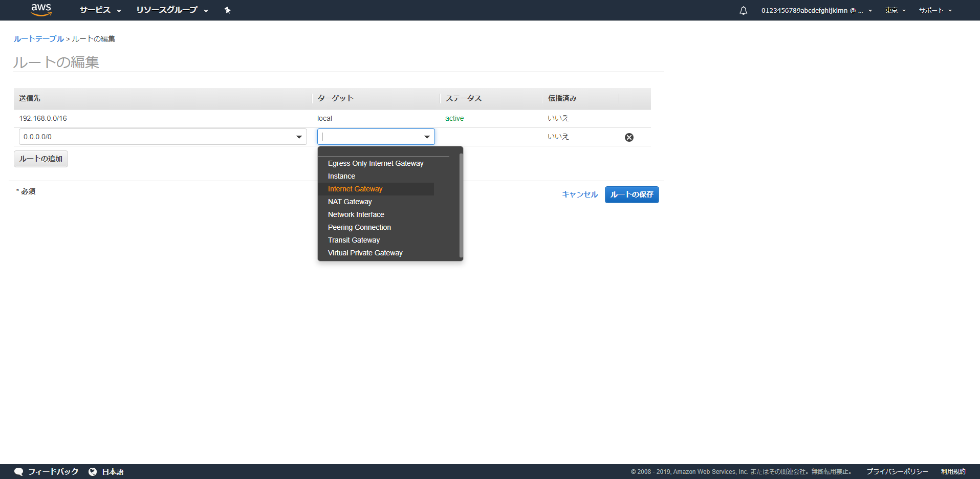The image size is (980, 479).
Task: Remove the 0.0.0.0/0 route with X icon
Action: tap(629, 137)
